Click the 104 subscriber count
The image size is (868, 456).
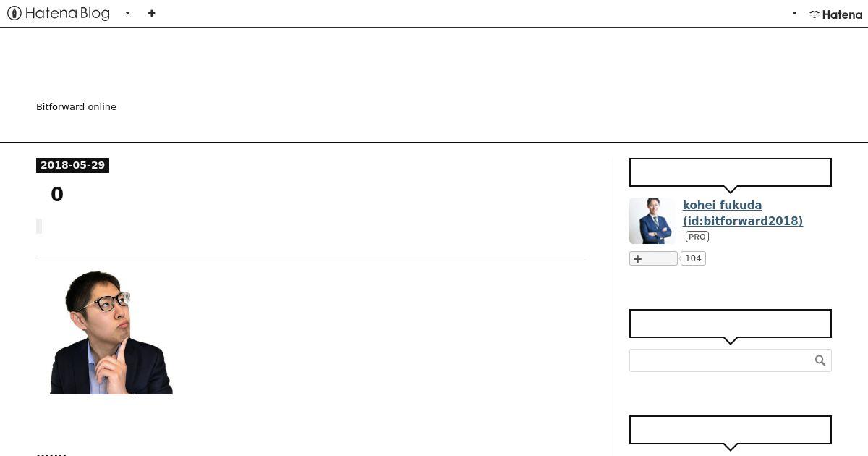(x=693, y=258)
